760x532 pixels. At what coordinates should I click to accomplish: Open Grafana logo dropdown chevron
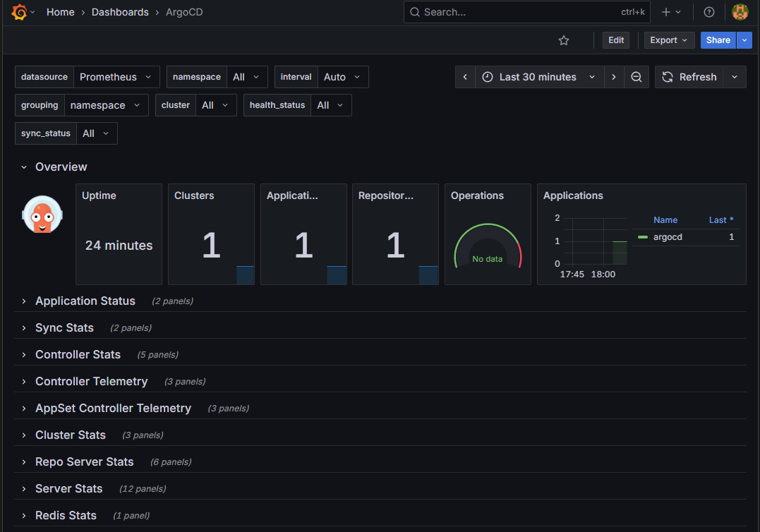(x=32, y=12)
